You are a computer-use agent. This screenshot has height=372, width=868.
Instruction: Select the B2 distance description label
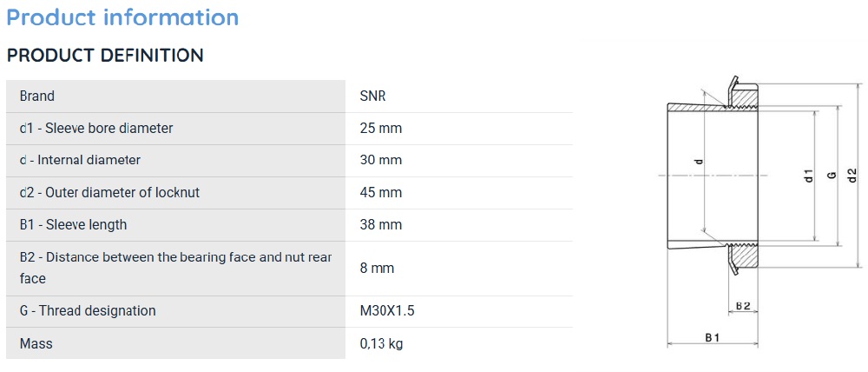tap(176, 268)
